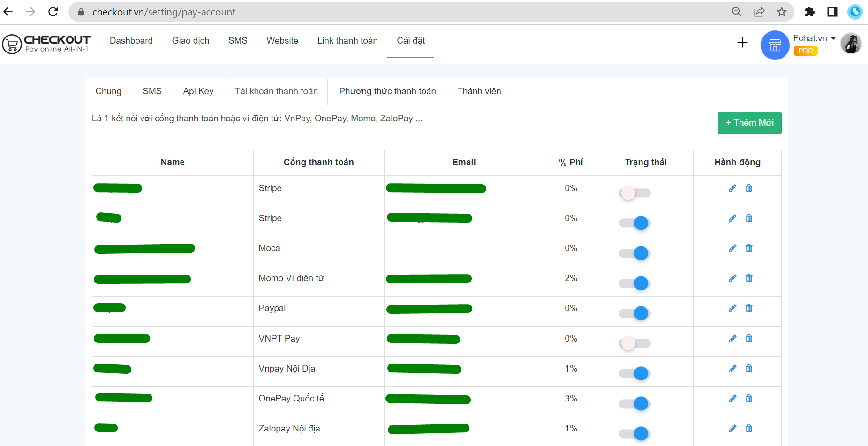Reload the page with refresh icon

tap(53, 12)
